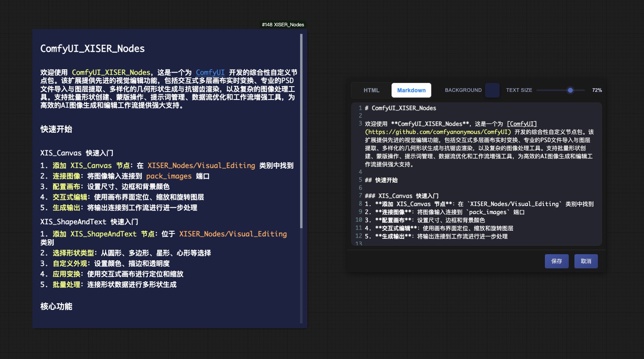Click the #148 XISER_Nodes node title badge
644x359 pixels.
[x=283, y=25]
